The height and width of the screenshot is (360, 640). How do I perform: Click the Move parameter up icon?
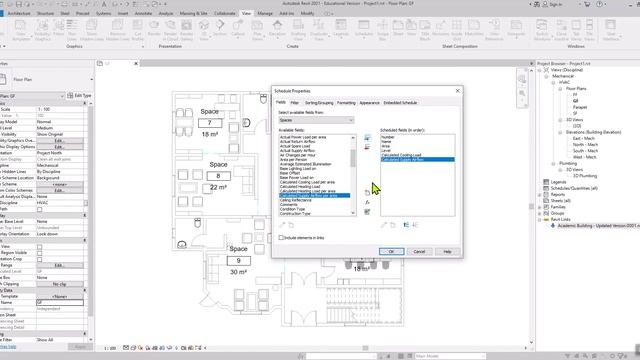(x=406, y=225)
